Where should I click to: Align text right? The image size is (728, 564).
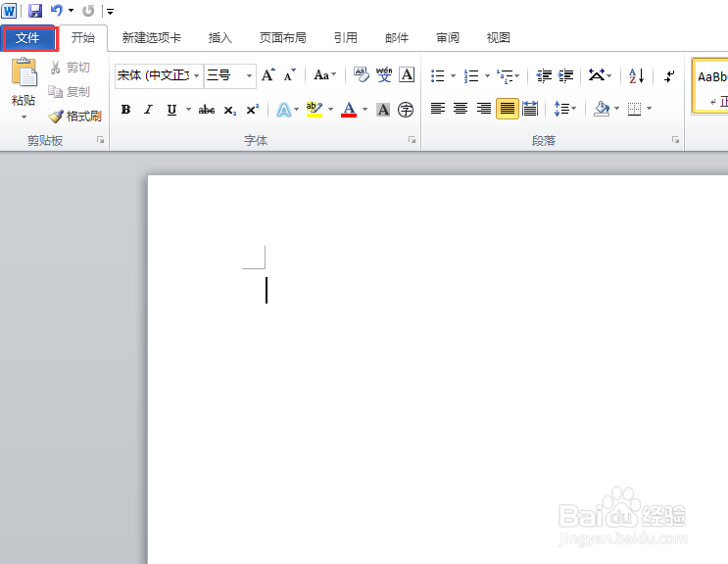(484, 109)
